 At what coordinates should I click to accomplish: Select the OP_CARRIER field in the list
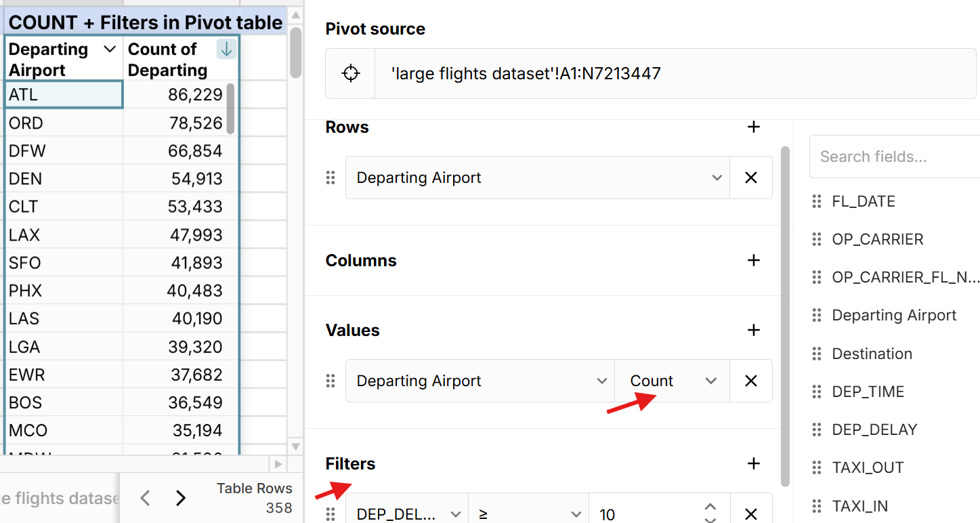(x=877, y=239)
